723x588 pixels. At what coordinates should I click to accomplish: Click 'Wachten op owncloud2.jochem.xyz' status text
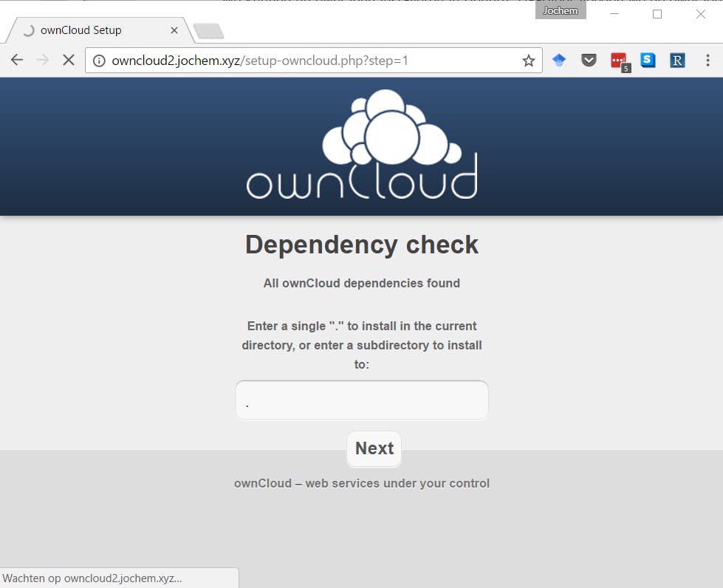pos(92,578)
